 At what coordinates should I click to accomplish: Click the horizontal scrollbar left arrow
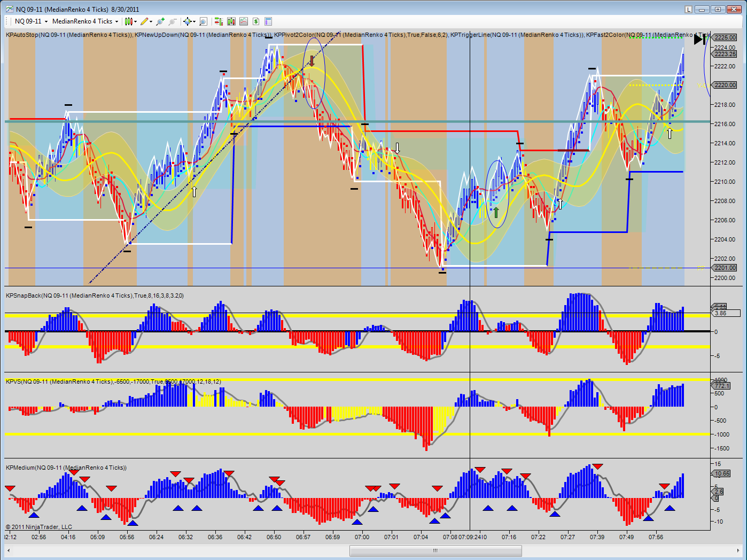click(8, 550)
